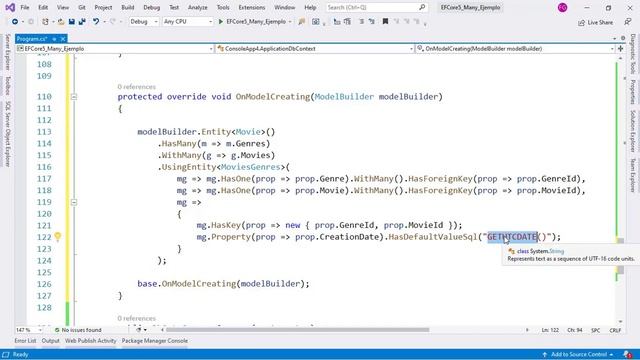Click the search magnifier icon

coord(422,7)
